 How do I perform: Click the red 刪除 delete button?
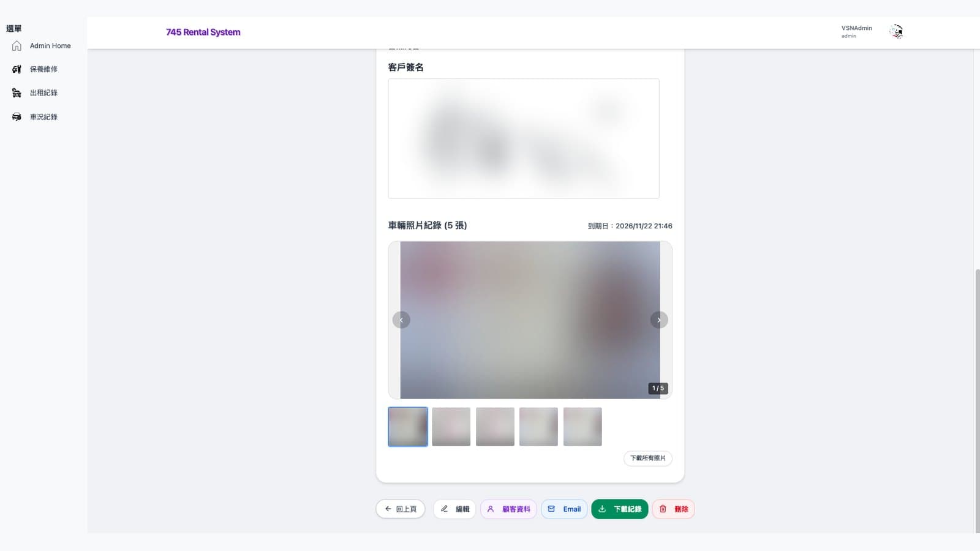674,509
